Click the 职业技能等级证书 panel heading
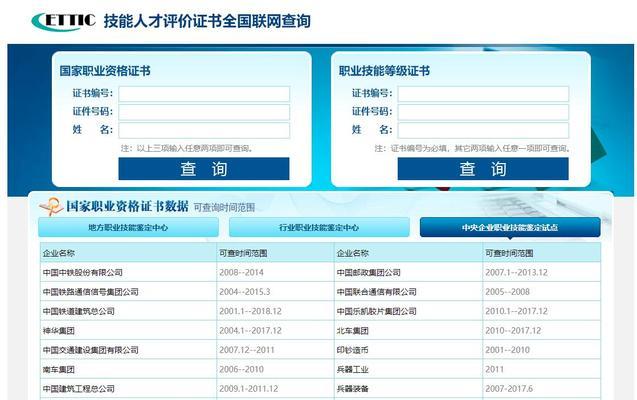Image resolution: width=637 pixels, height=400 pixels. [384, 71]
